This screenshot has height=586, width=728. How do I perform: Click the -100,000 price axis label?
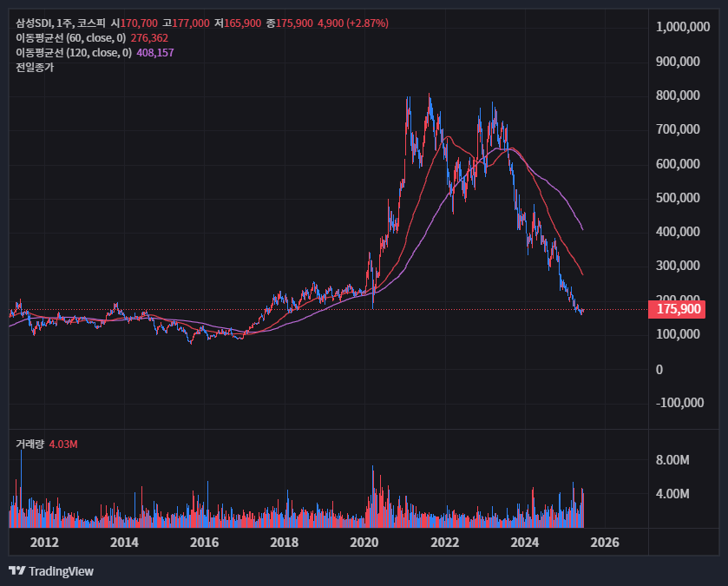tap(679, 403)
